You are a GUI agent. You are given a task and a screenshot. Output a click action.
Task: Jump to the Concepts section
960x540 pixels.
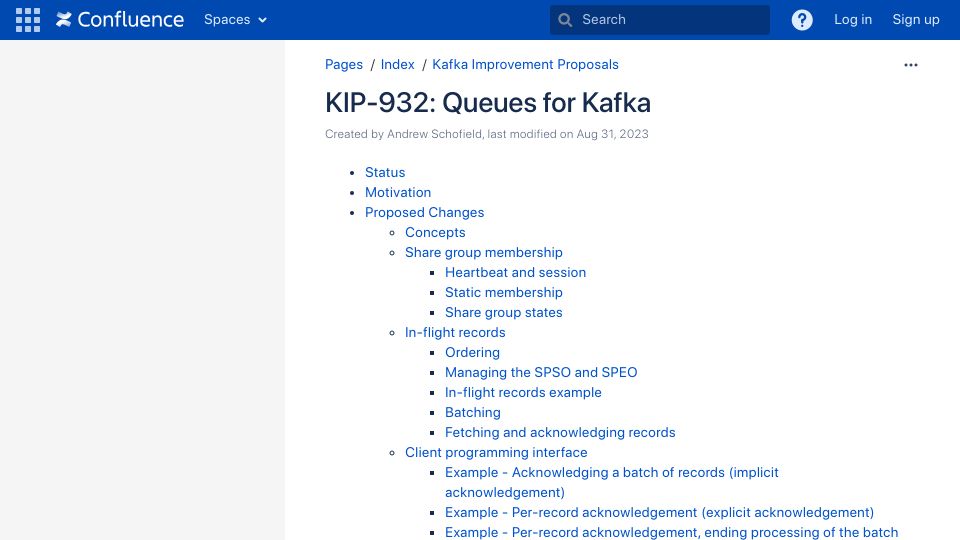coord(435,233)
